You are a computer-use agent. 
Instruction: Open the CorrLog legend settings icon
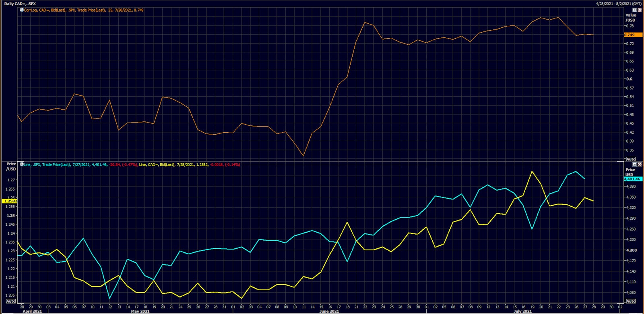tap(21, 10)
